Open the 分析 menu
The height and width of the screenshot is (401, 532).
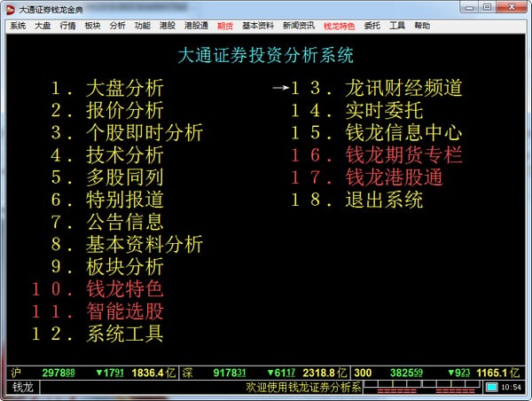point(117,26)
